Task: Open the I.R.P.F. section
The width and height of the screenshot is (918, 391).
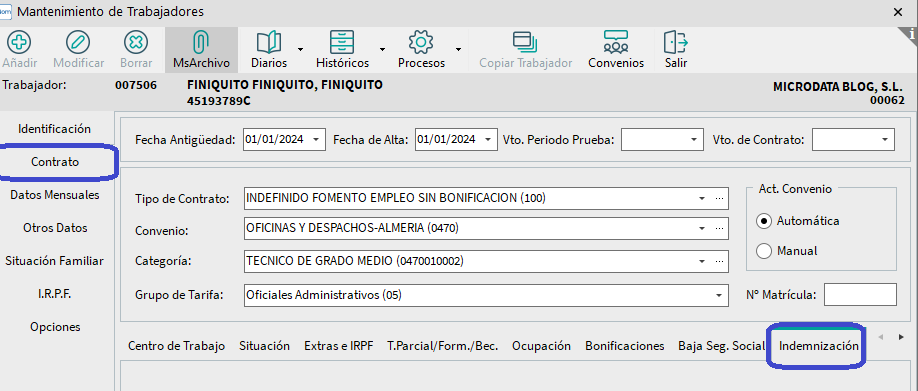Action: coord(54,294)
